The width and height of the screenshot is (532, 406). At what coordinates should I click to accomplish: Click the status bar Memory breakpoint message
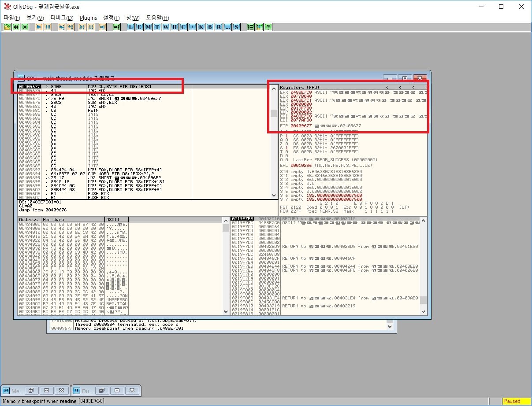coord(54,401)
